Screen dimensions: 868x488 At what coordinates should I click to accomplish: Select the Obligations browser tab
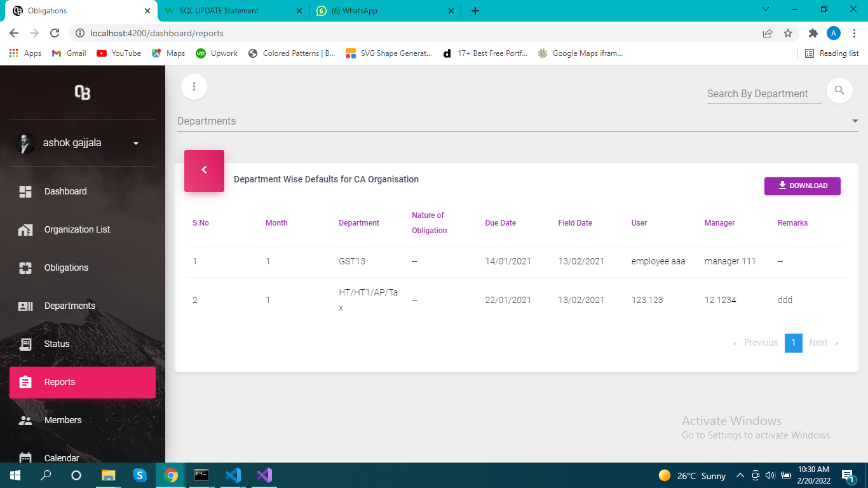(x=81, y=11)
